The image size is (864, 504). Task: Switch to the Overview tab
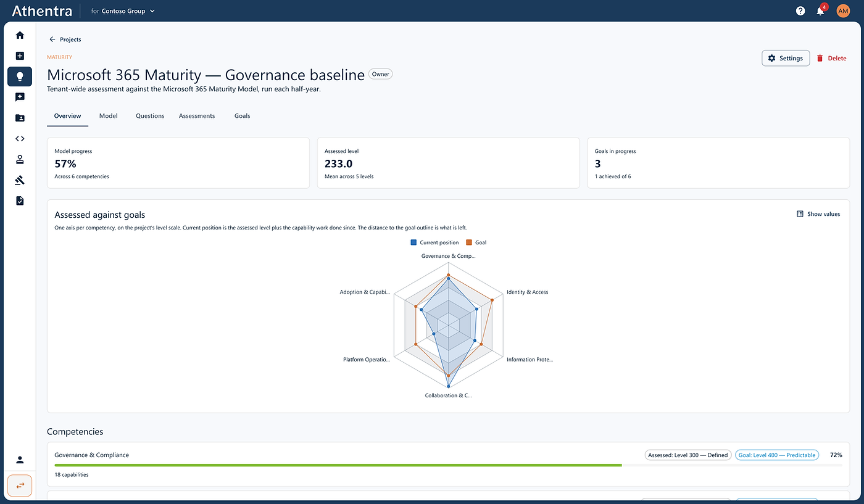pos(67,116)
